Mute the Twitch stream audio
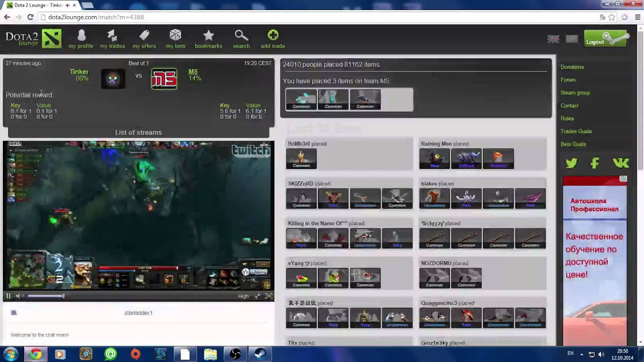The image size is (644, 362). pos(19,296)
